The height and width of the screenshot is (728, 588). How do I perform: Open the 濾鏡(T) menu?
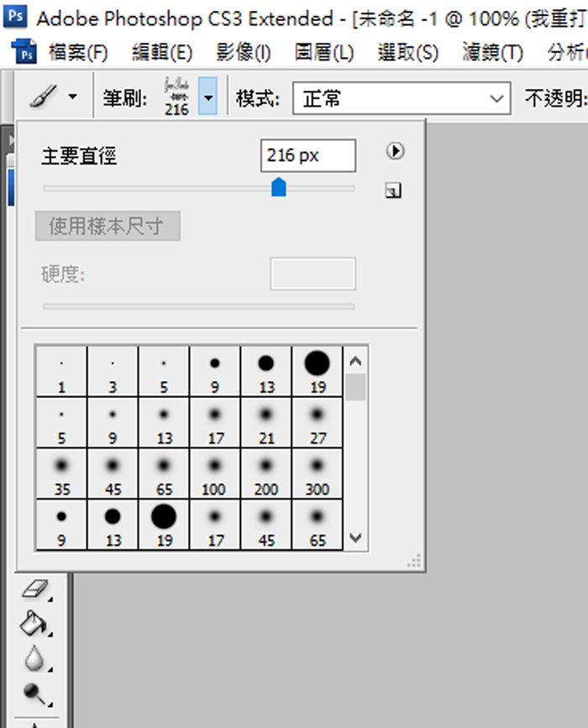(492, 52)
